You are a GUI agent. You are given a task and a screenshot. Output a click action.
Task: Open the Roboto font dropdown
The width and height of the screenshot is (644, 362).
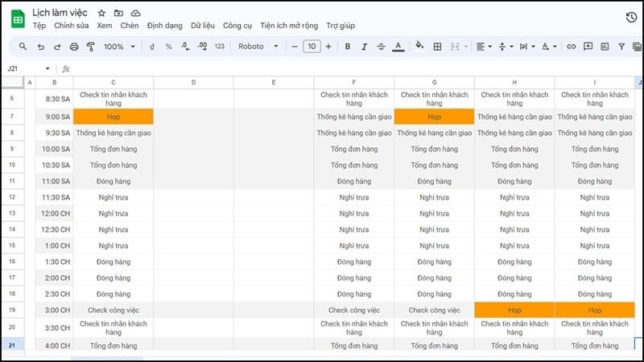(258, 47)
